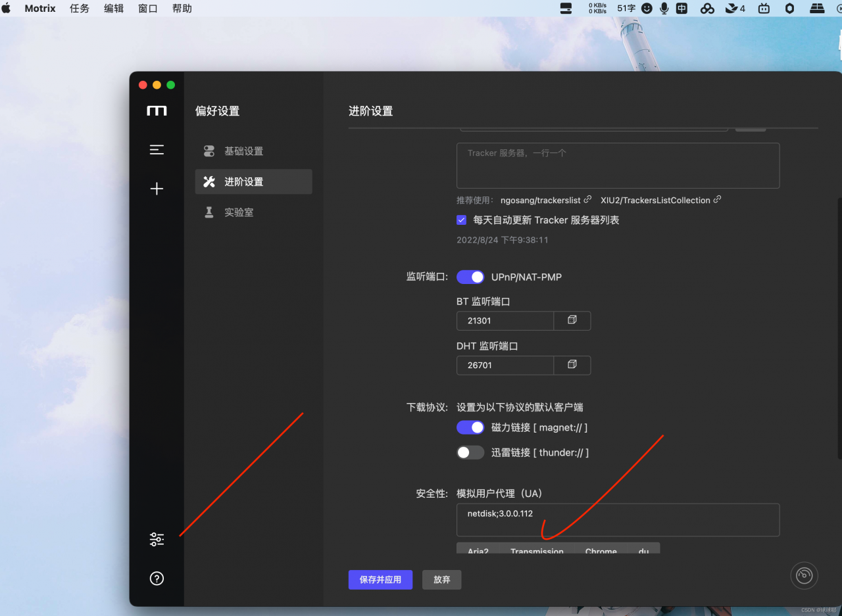
Task: Click the smiley face menu bar icon
Action: pyautogui.click(x=647, y=9)
